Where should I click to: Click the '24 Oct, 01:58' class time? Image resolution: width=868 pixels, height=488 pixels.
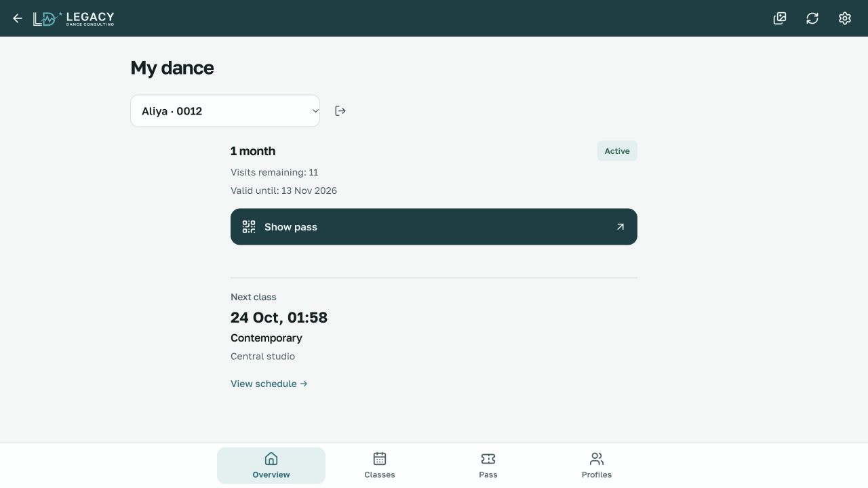point(279,317)
